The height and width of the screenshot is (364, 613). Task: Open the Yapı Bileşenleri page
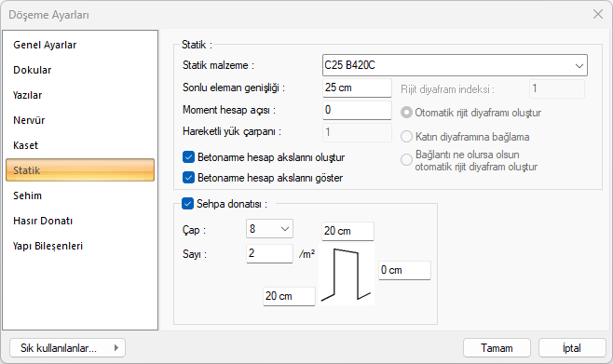(80, 246)
